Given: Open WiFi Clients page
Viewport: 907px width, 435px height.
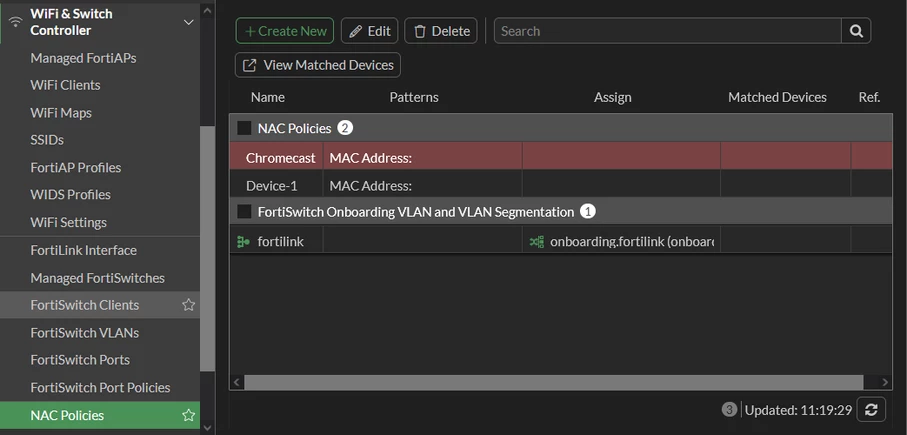Looking at the screenshot, I should [65, 85].
